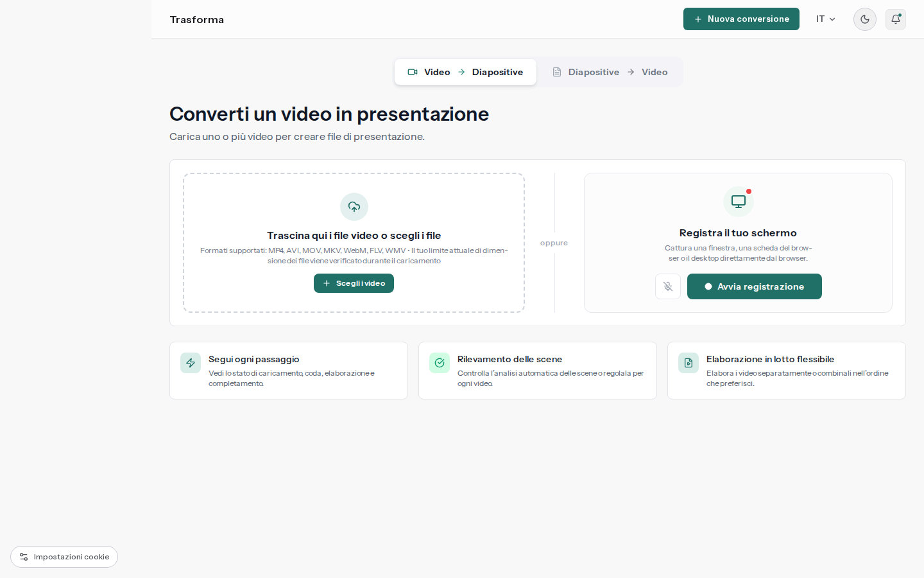Click the 'Converti un video in presentazione' heading

point(329,114)
